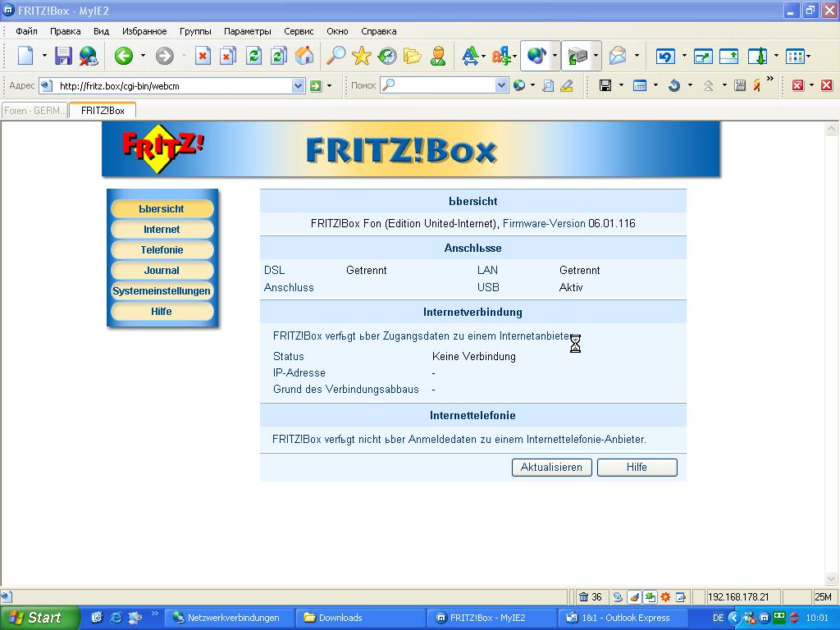Click the Aktualisieren button
Screen dimensions: 840x630
pos(551,467)
